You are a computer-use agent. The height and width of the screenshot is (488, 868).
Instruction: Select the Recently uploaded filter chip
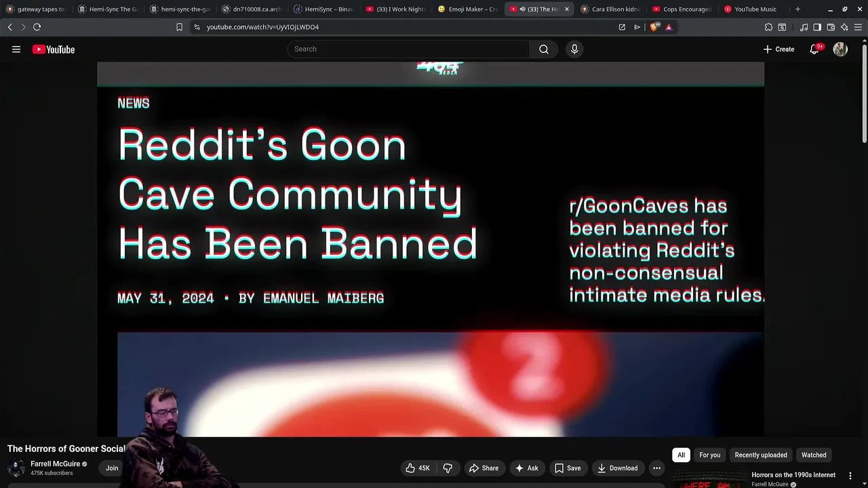pyautogui.click(x=761, y=455)
